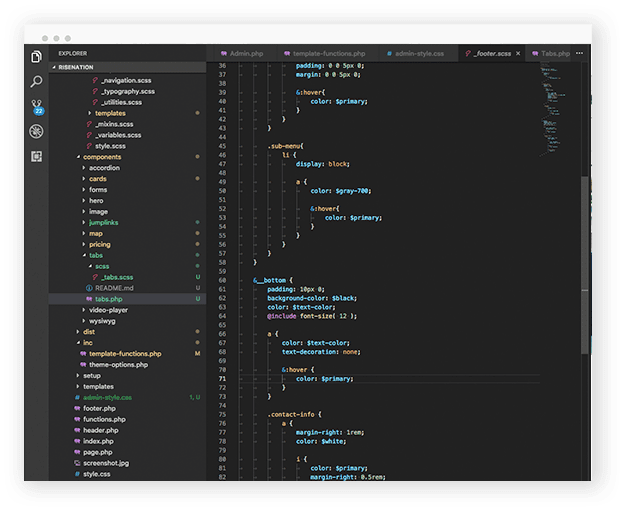
Task: Open the Debug view icon
Action: tap(36, 131)
